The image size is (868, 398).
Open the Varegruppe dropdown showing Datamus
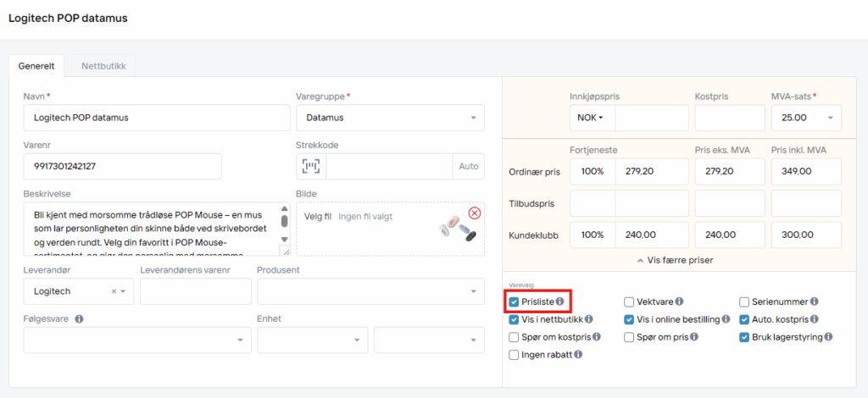click(390, 118)
